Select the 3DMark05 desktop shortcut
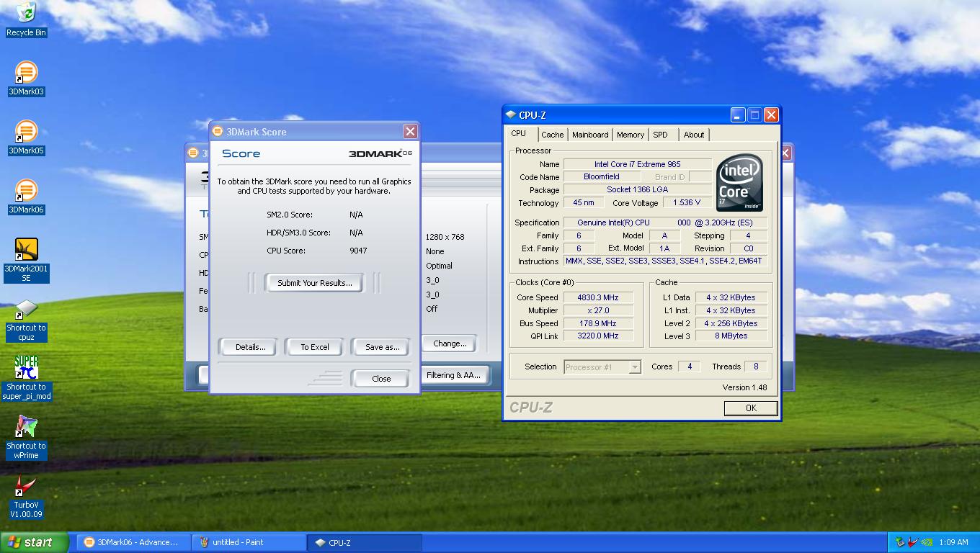 click(x=26, y=138)
